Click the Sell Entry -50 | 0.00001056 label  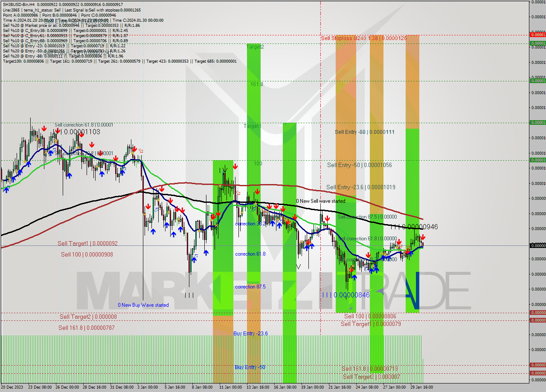tap(359, 165)
